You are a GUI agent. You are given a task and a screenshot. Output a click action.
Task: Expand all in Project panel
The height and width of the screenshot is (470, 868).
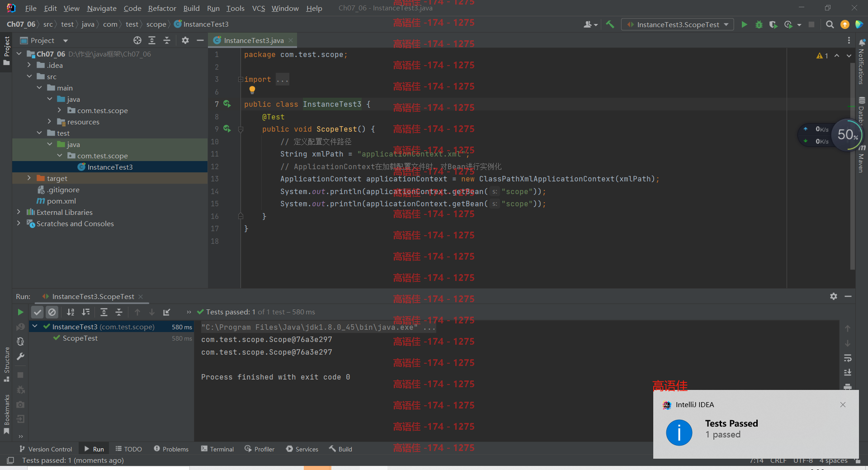(x=152, y=40)
